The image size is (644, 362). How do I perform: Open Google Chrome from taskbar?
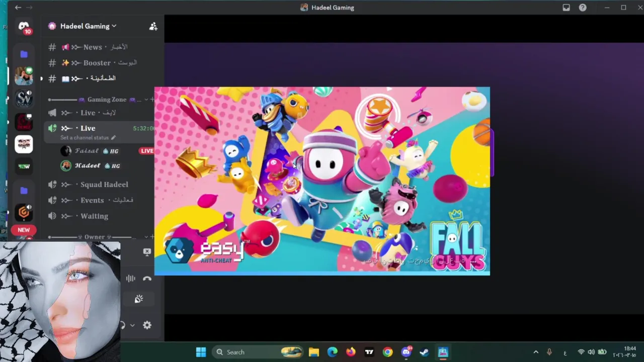387,352
